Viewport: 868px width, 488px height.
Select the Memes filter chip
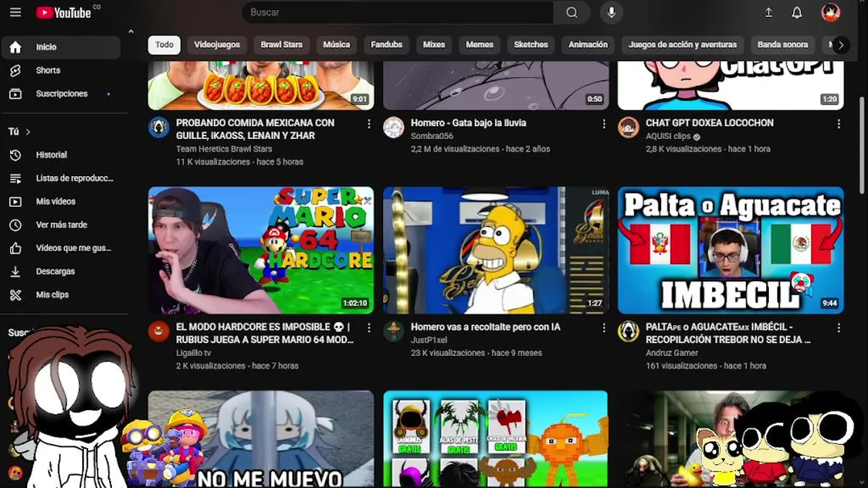click(479, 45)
